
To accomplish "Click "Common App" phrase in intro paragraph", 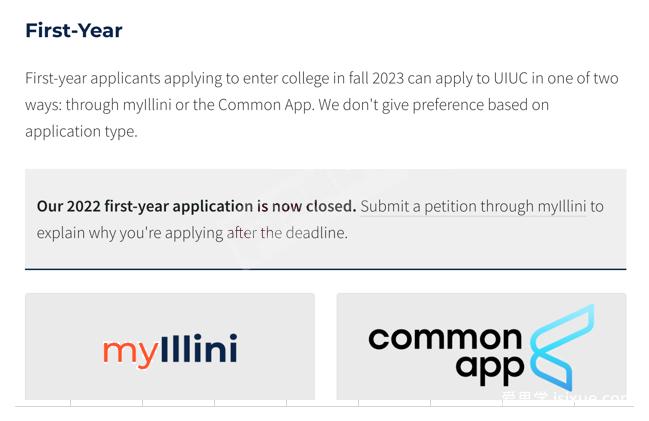I will 265,105.
